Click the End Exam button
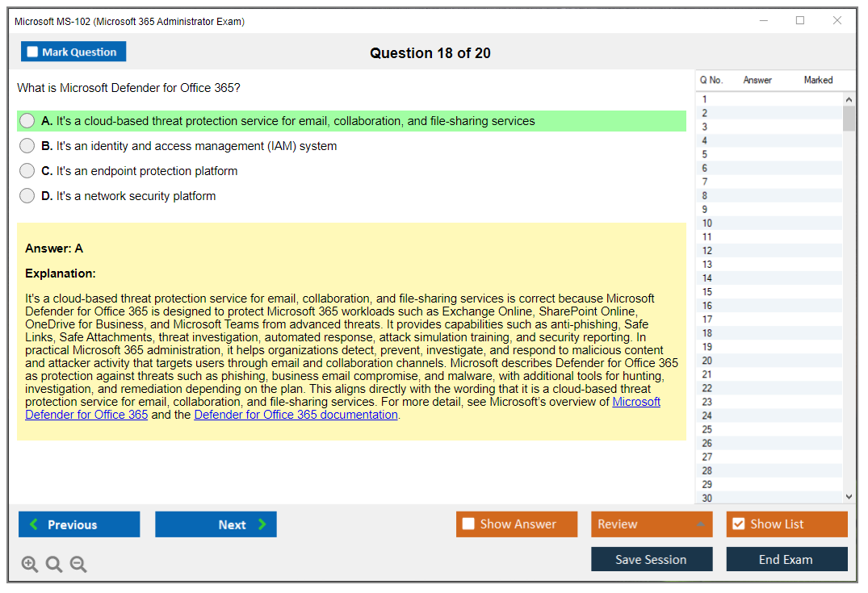This screenshot has width=868, height=593. click(x=786, y=559)
